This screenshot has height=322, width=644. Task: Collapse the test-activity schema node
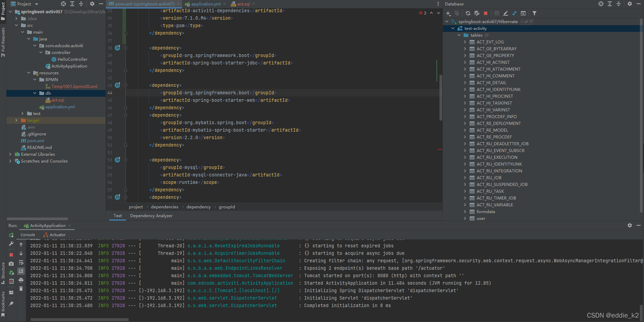[453, 29]
